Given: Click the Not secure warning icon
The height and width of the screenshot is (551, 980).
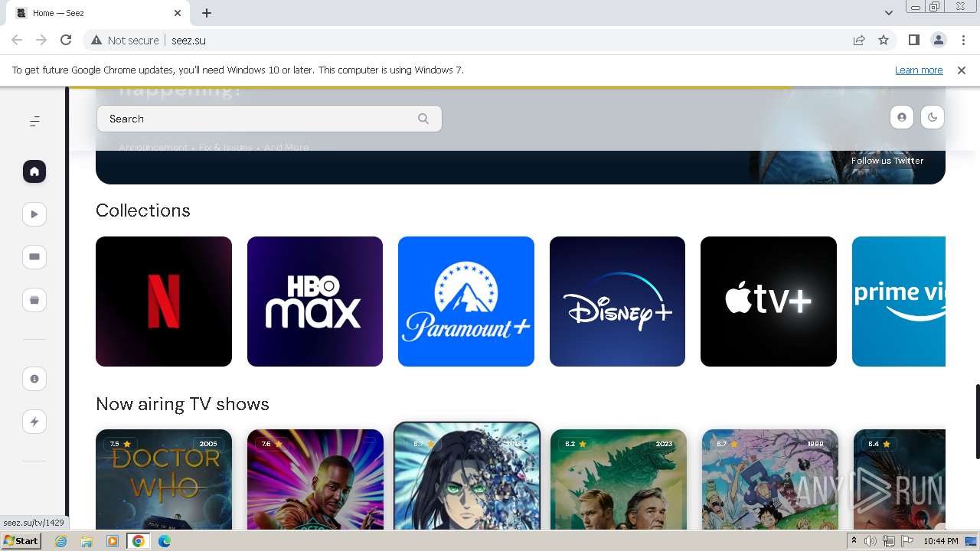Looking at the screenshot, I should (x=96, y=41).
